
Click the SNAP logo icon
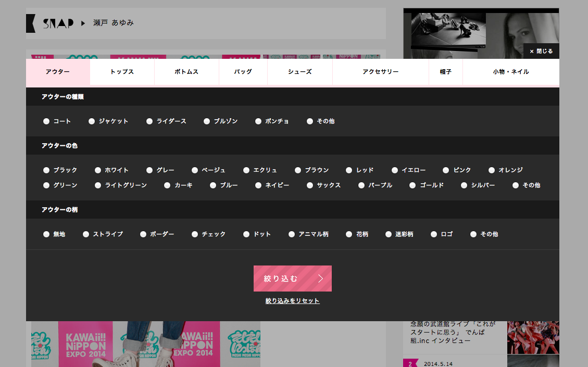[50, 23]
